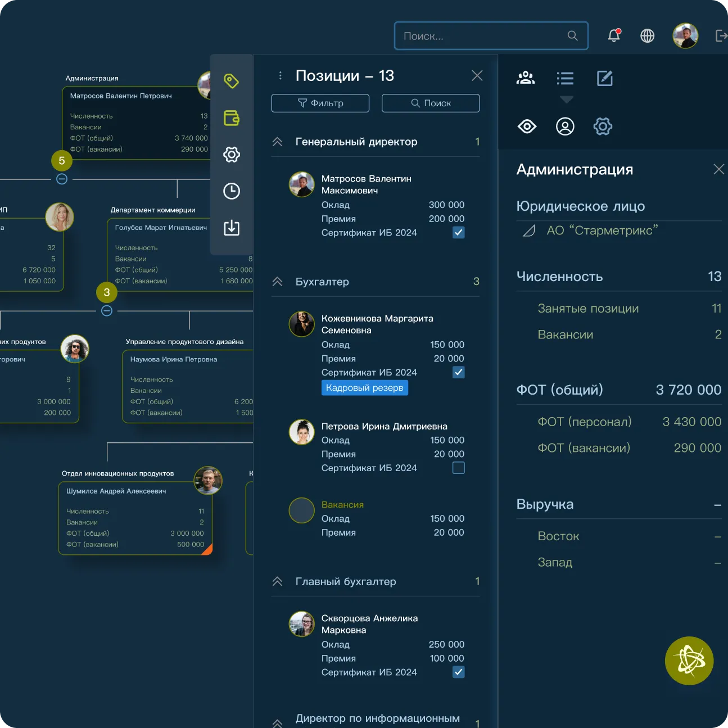Click the round logo button at bottom right
This screenshot has width=728, height=728.
point(689,661)
